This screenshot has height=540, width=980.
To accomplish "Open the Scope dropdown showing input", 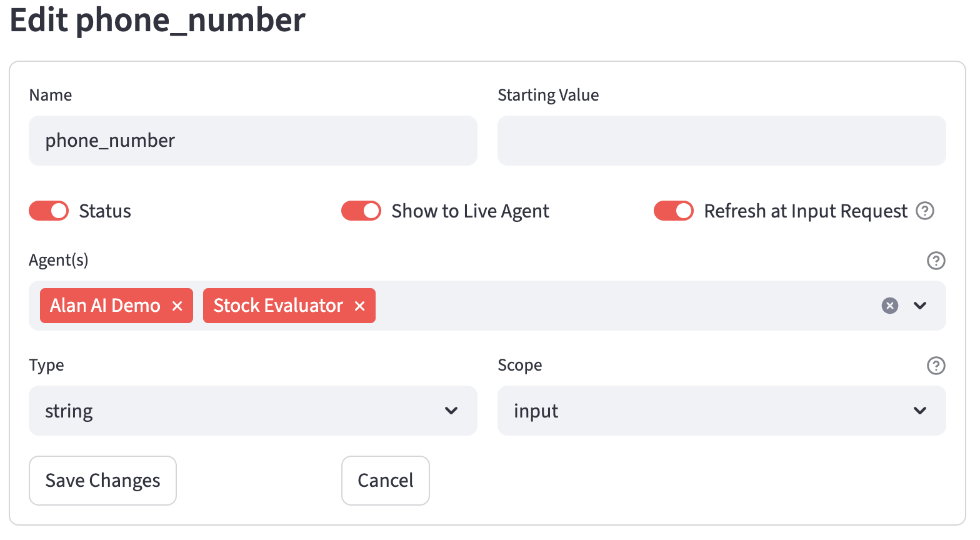I will [x=722, y=411].
